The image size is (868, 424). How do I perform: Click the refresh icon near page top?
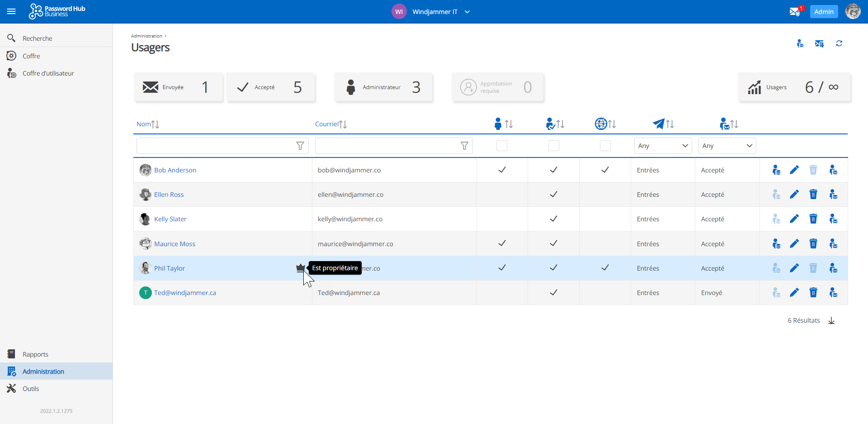click(839, 43)
